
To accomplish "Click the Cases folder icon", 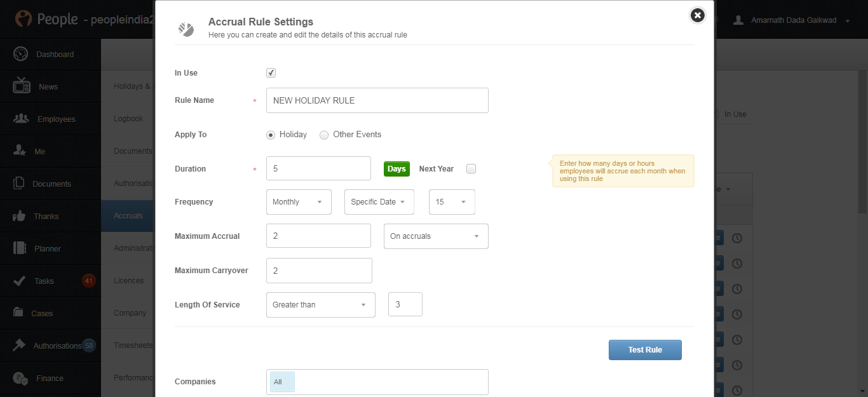I will pos(20,313).
